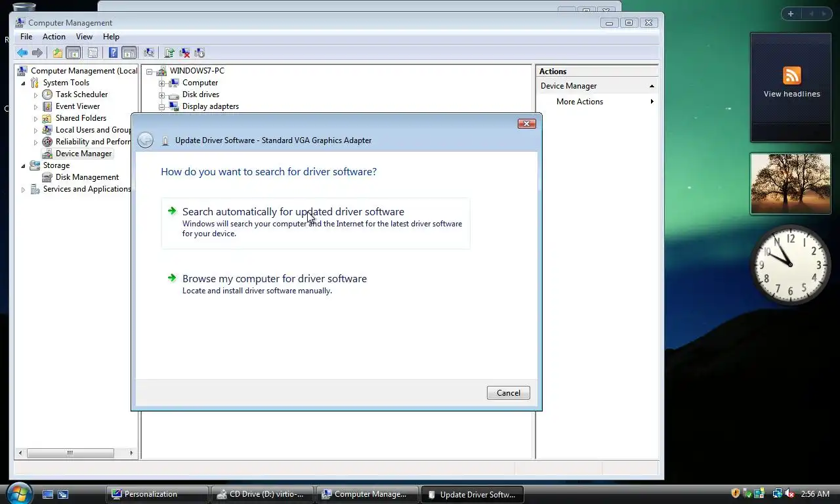840x504 pixels.
Task: Click the 2:56 AM taskbar clock
Action: (815, 493)
